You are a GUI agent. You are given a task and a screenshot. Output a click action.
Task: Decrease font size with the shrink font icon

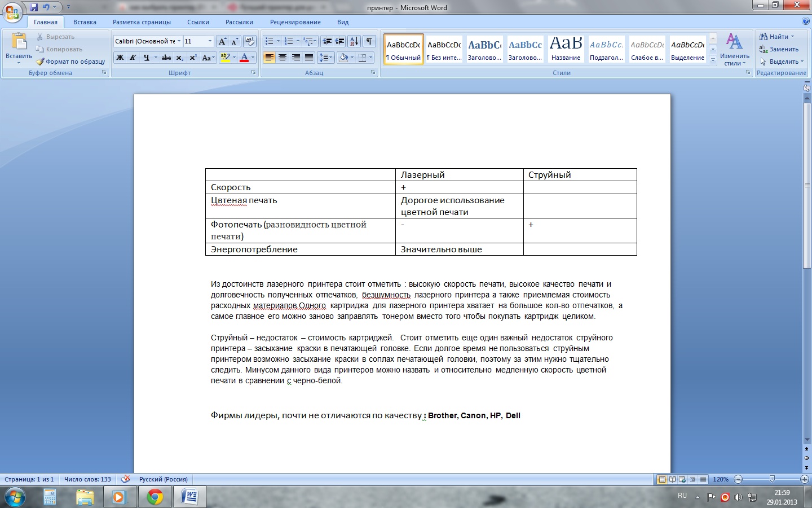tap(235, 41)
